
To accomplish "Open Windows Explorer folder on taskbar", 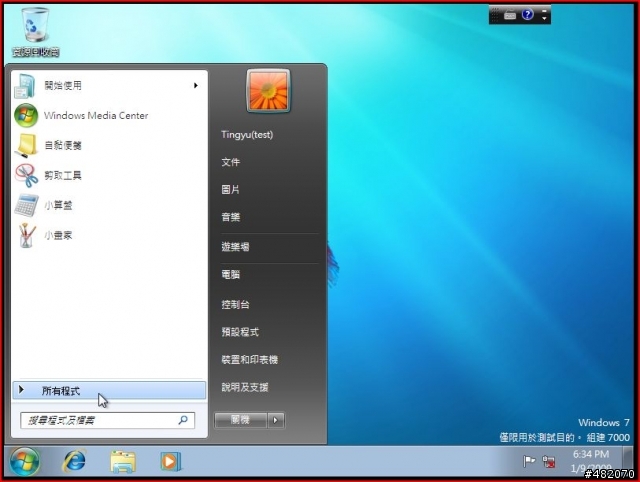I will (x=123, y=462).
